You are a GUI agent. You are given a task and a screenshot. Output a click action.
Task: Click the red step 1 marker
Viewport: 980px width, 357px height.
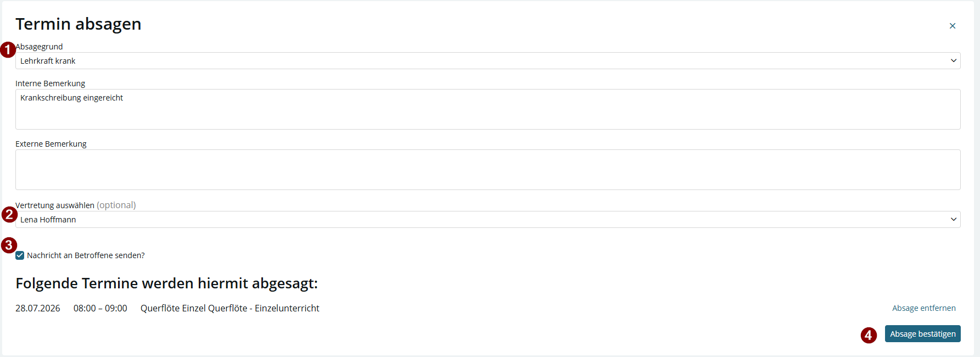point(8,49)
